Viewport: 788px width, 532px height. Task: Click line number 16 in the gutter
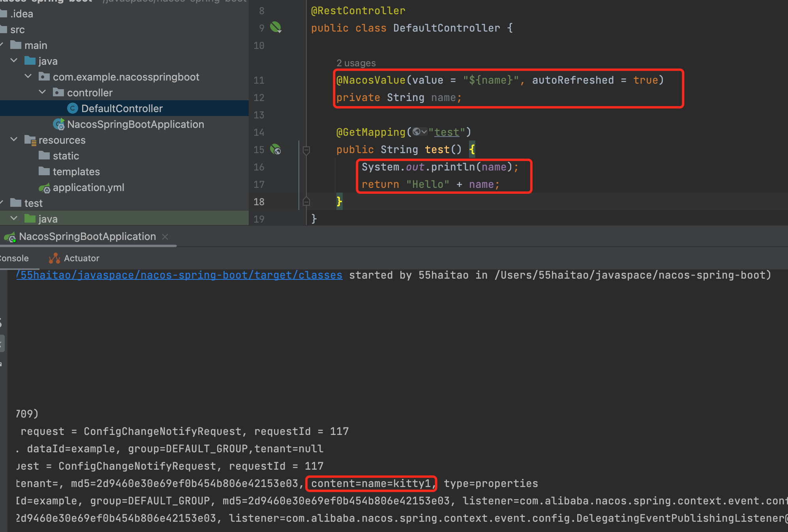tap(259, 167)
